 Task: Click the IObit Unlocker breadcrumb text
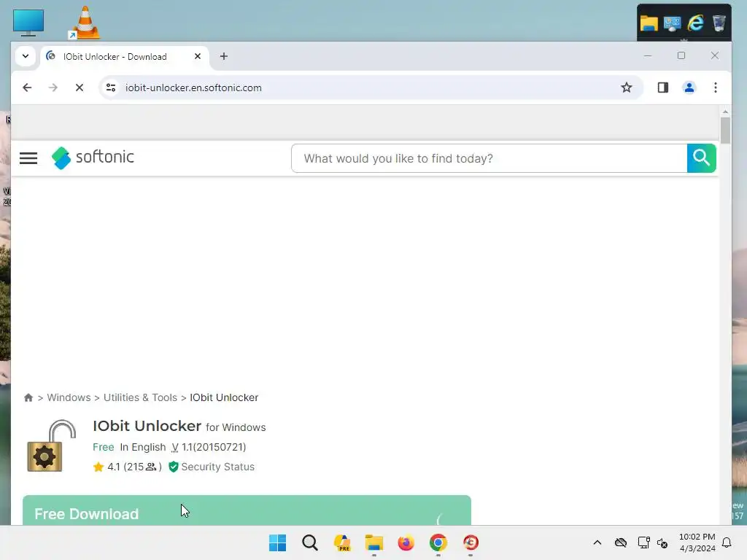224,397
